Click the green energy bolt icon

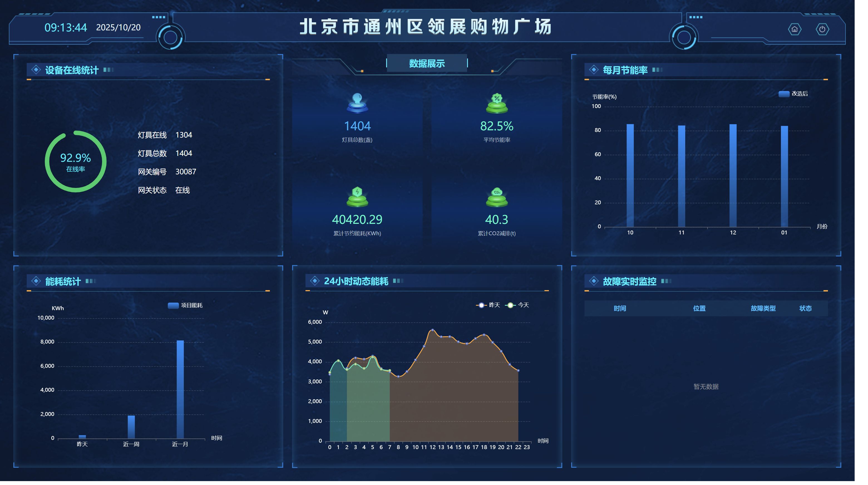pos(357,196)
